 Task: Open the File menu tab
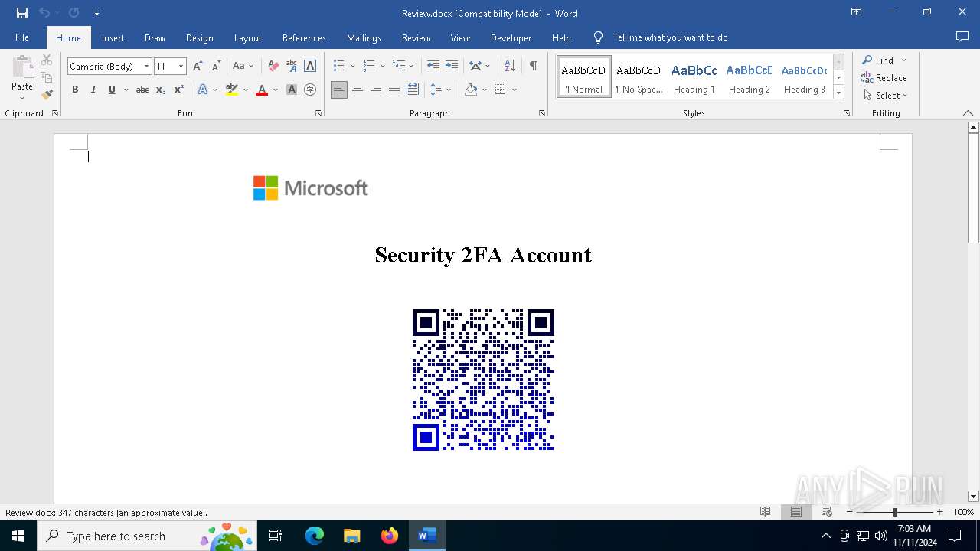pos(22,37)
